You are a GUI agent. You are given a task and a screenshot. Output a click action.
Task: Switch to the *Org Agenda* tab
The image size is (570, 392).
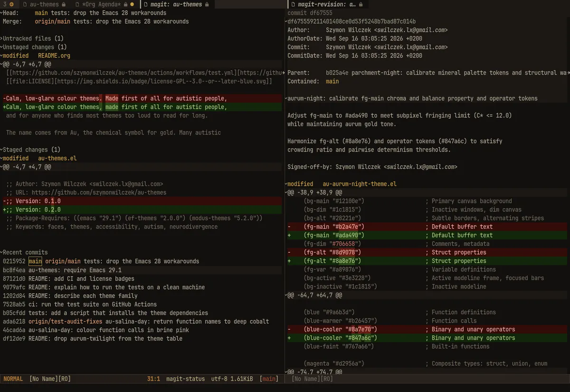101,4
